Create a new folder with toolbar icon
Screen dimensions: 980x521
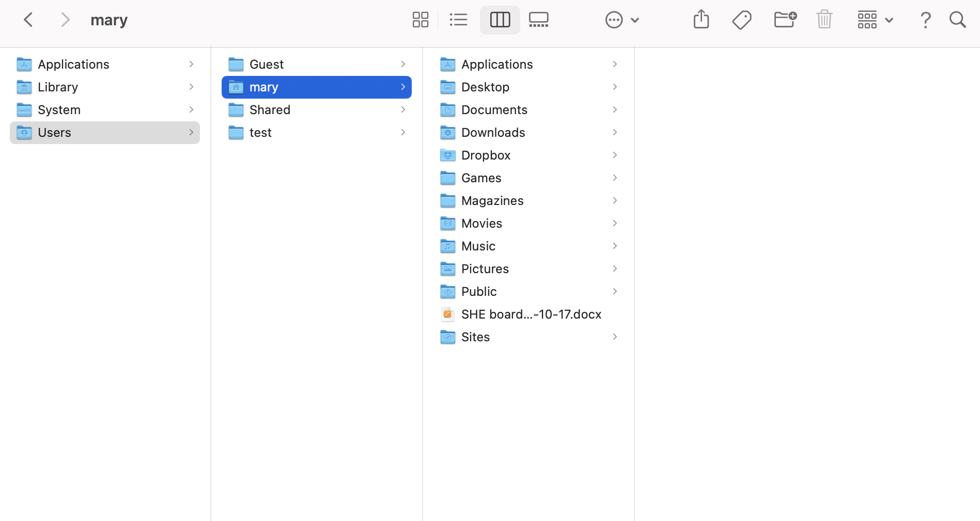785,20
